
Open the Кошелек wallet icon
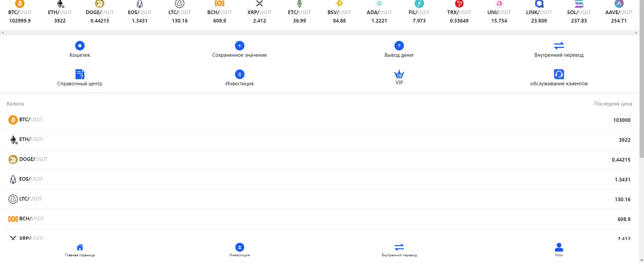[80, 46]
